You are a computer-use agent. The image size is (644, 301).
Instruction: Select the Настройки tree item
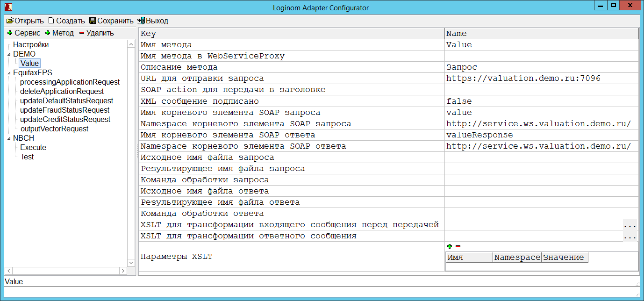click(x=31, y=45)
